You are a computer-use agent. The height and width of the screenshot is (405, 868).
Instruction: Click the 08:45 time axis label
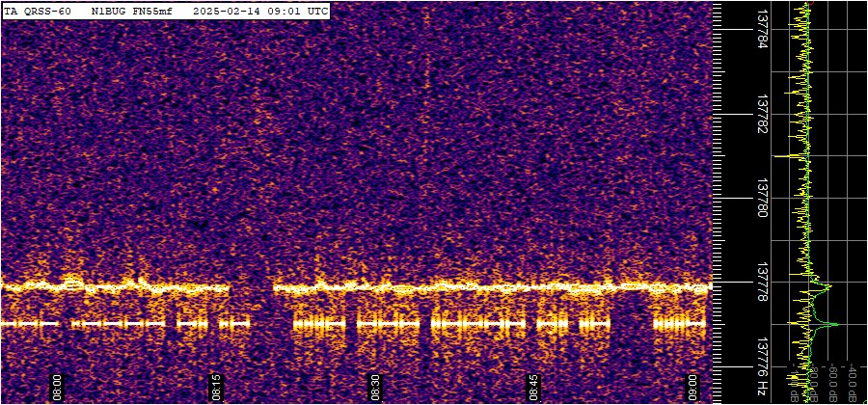533,387
